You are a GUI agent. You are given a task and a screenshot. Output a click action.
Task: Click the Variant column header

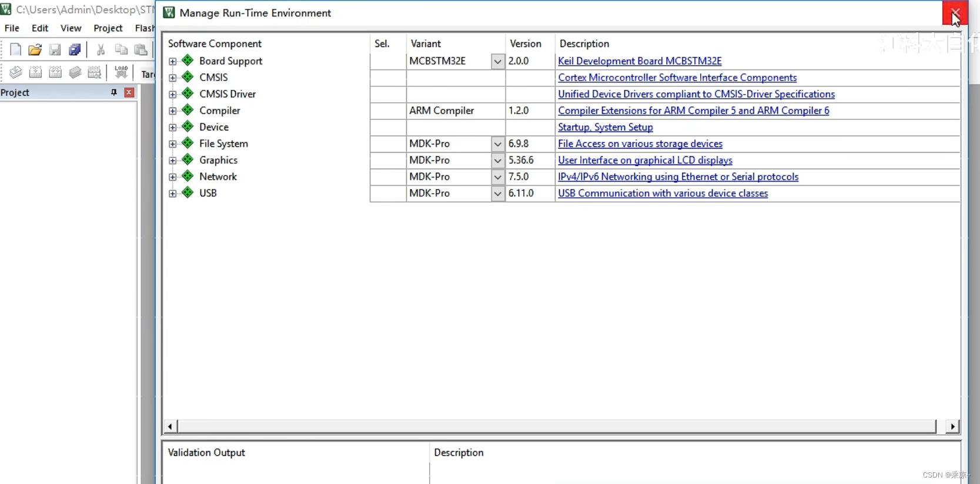pos(426,43)
